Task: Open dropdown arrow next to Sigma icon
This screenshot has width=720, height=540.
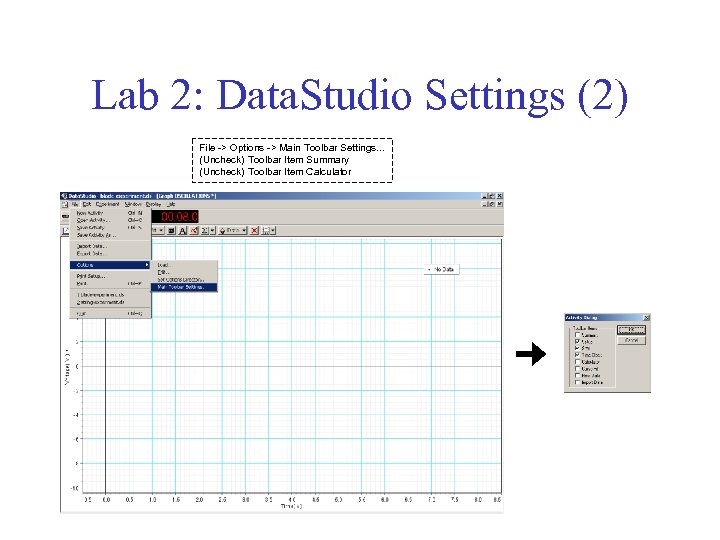Action: (x=213, y=231)
